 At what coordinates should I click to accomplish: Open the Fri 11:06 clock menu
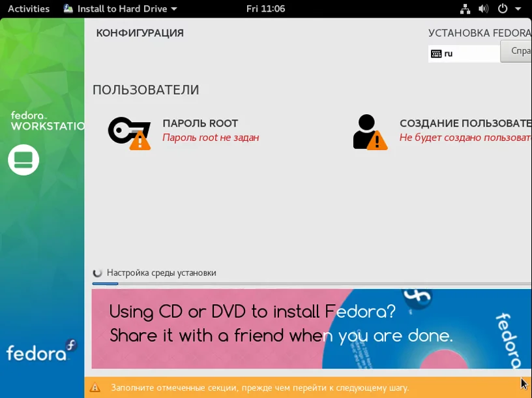(x=265, y=8)
